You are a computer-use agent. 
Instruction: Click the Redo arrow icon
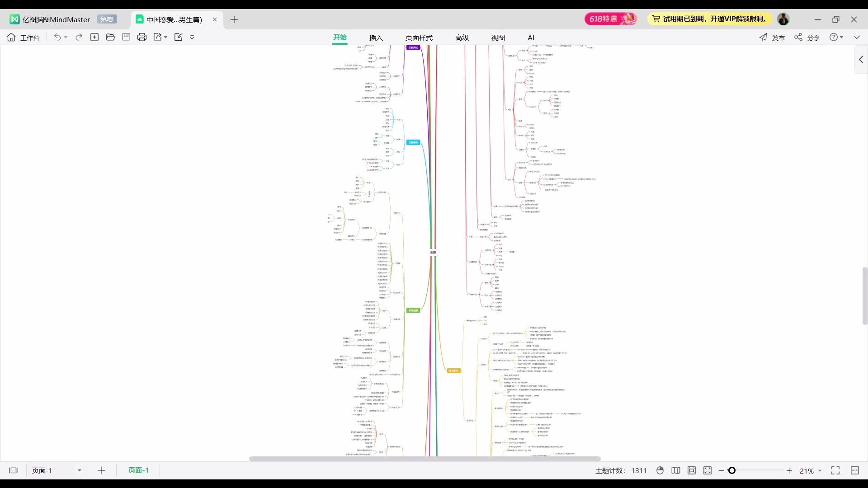(79, 37)
